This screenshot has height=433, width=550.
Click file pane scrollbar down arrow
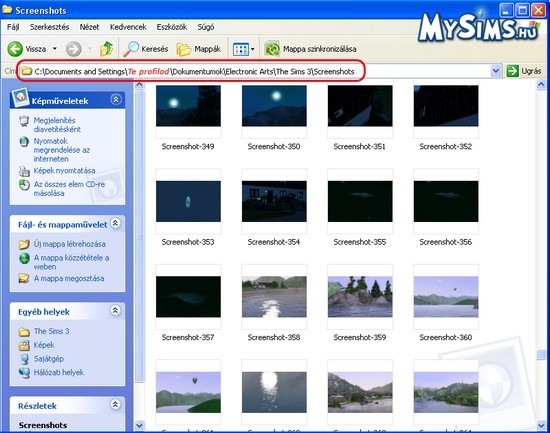pyautogui.click(x=541, y=426)
